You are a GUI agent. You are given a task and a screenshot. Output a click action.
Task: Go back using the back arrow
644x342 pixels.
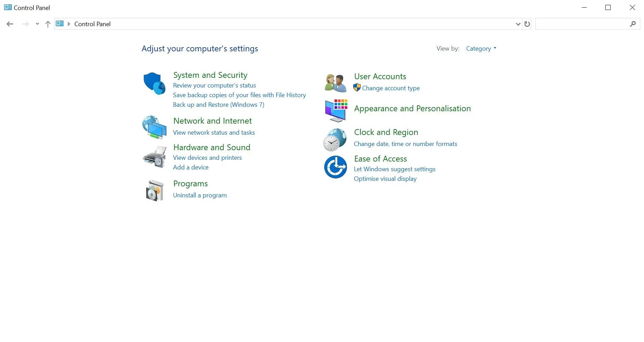pyautogui.click(x=10, y=24)
